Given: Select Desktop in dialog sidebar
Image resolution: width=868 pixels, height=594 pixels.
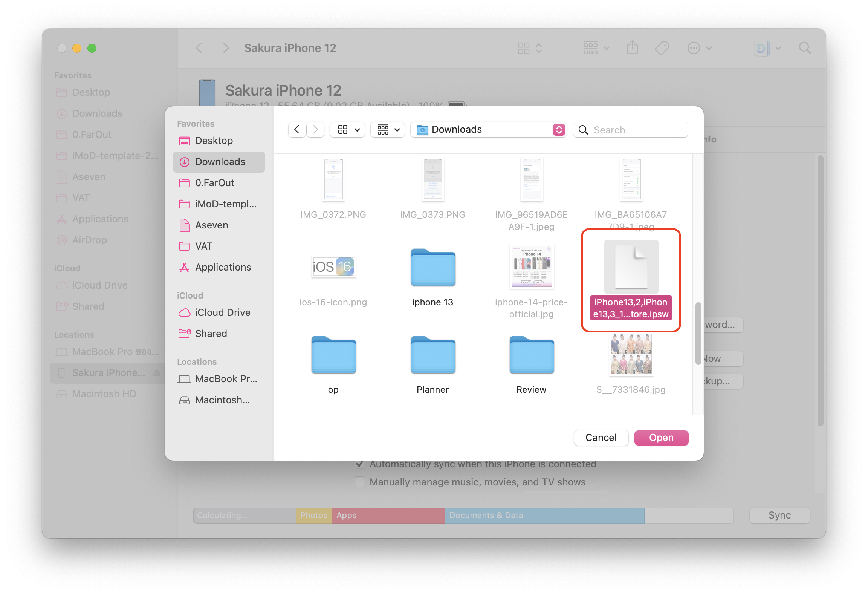Looking at the screenshot, I should 214,141.
